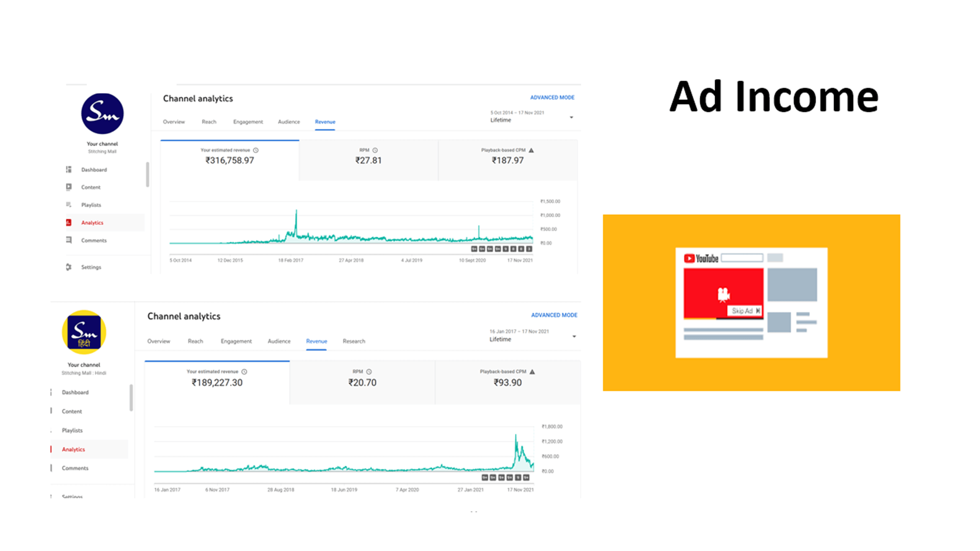Click the Dashboard icon in upper sidebar
This screenshot has height=551, width=980.
click(x=69, y=169)
